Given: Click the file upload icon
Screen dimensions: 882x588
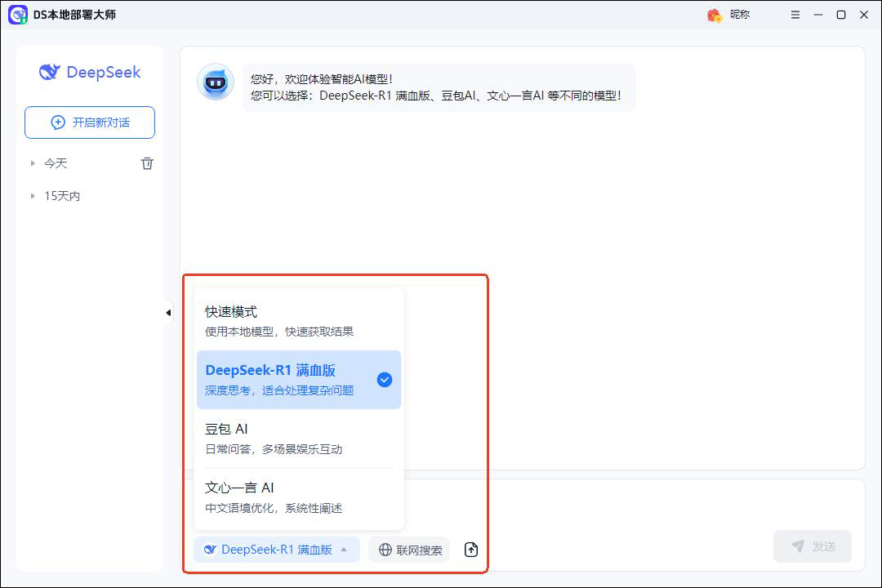Looking at the screenshot, I should pos(471,550).
